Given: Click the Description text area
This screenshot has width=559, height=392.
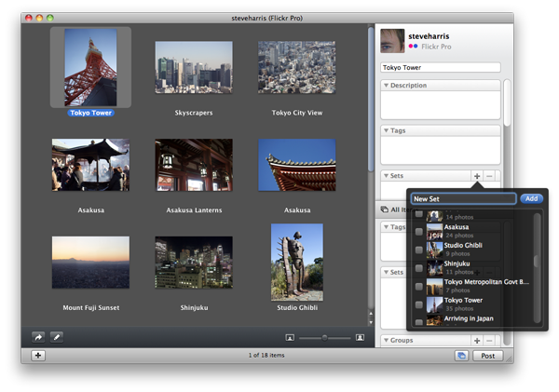Looking at the screenshot, I should click(441, 105).
